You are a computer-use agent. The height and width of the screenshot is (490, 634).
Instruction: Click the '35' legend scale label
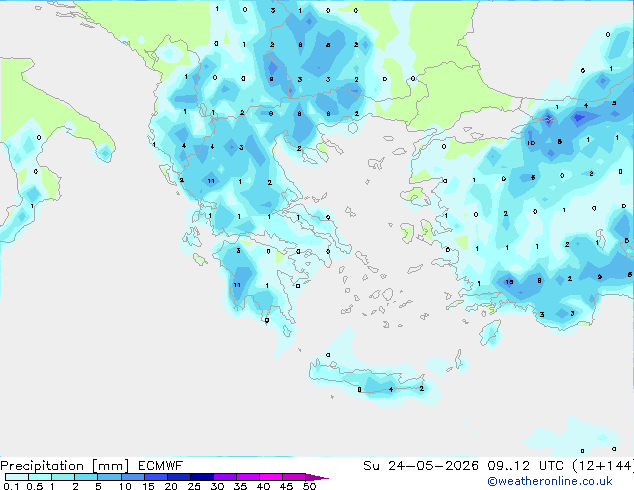[x=240, y=486]
